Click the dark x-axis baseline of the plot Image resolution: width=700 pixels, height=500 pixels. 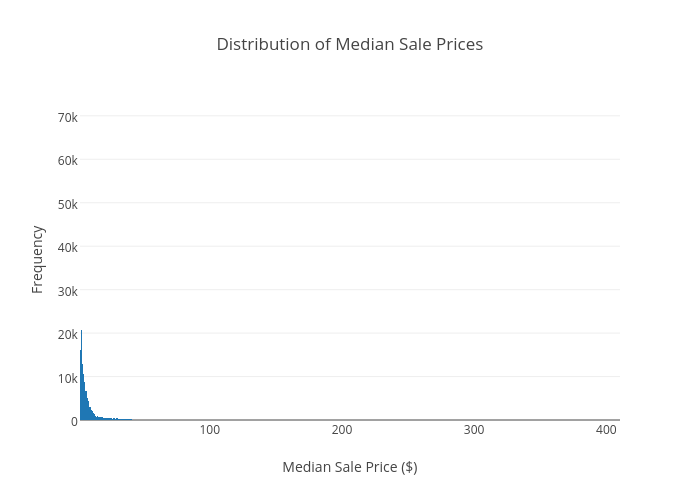(350, 420)
